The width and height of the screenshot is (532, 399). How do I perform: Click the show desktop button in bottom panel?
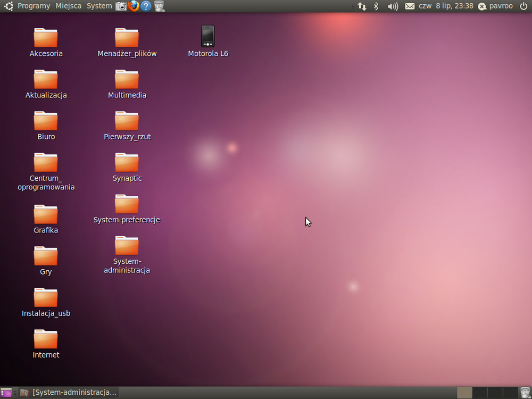point(6,393)
